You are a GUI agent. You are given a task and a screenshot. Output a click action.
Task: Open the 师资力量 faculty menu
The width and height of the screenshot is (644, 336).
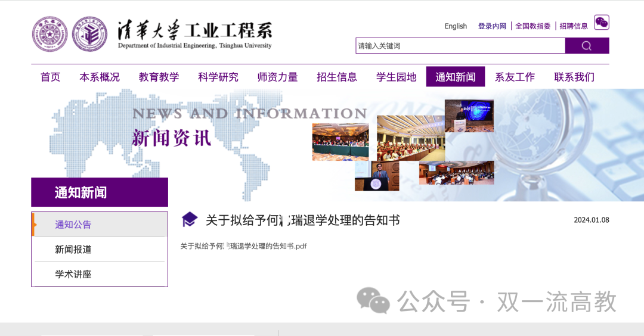(277, 77)
